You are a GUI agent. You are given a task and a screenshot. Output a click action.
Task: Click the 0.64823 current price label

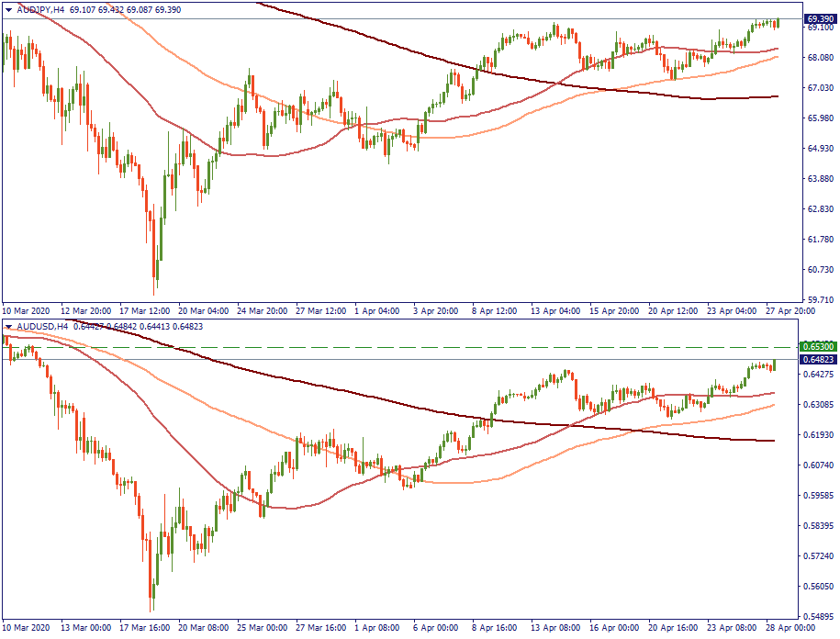tap(819, 360)
